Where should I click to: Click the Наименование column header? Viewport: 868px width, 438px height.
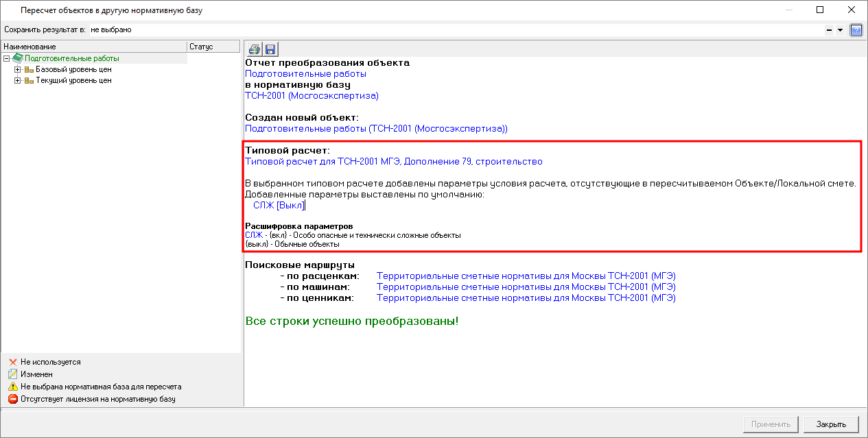(93, 47)
